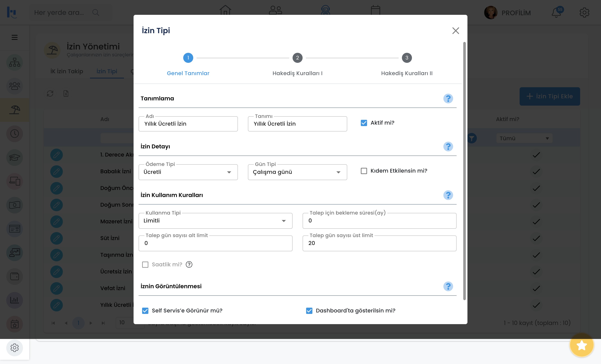Click the Talep gün sayısı üst limit field

(x=379, y=243)
